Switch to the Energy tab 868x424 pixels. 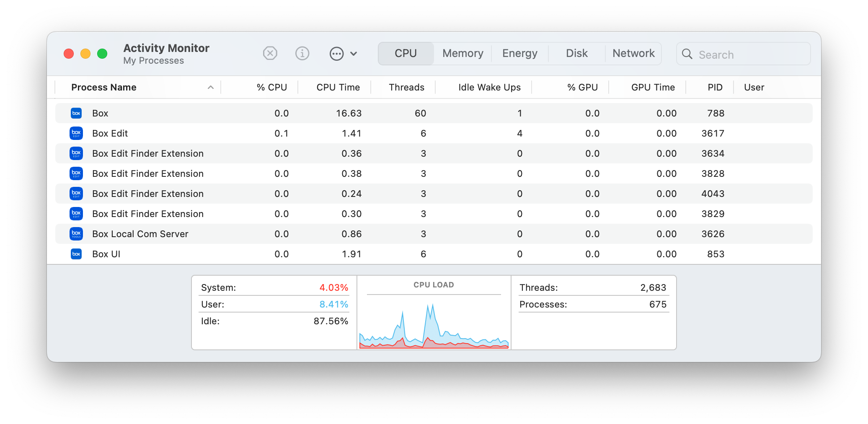pos(519,54)
